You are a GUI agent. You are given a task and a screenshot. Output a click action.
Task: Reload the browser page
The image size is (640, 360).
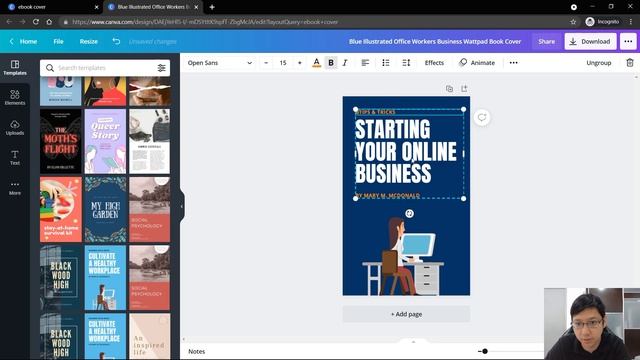click(x=36, y=22)
